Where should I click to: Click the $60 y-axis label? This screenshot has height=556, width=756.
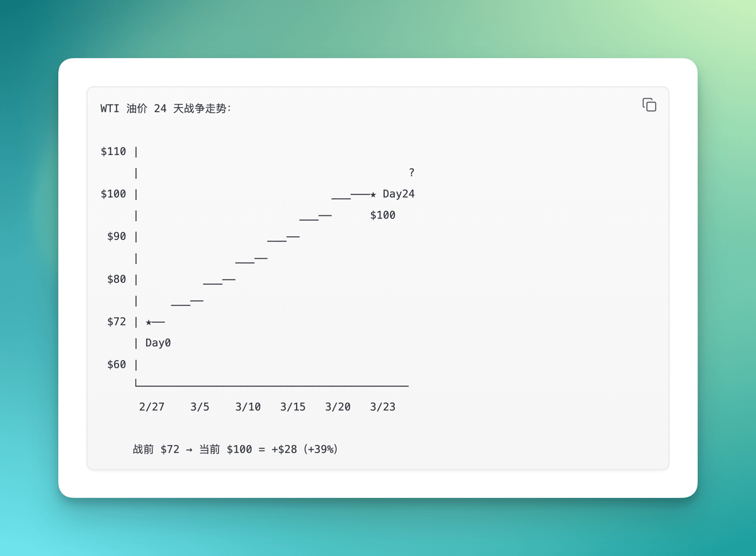point(117,365)
